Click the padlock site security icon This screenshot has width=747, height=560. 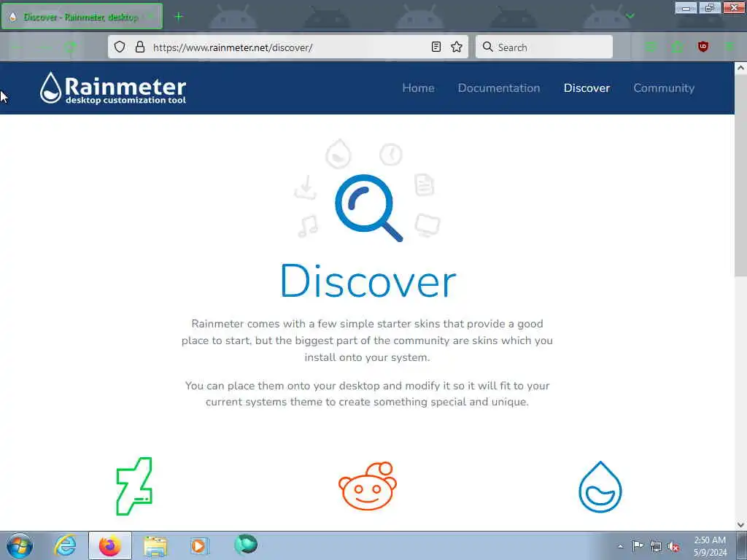(x=139, y=47)
